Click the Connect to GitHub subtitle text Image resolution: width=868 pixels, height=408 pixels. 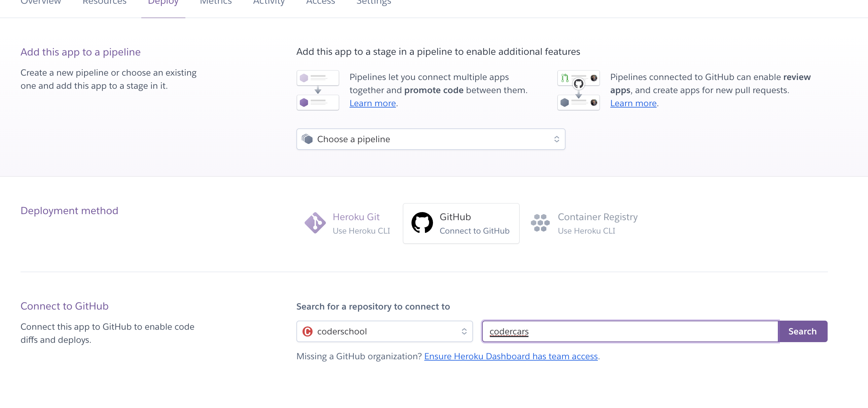474,231
